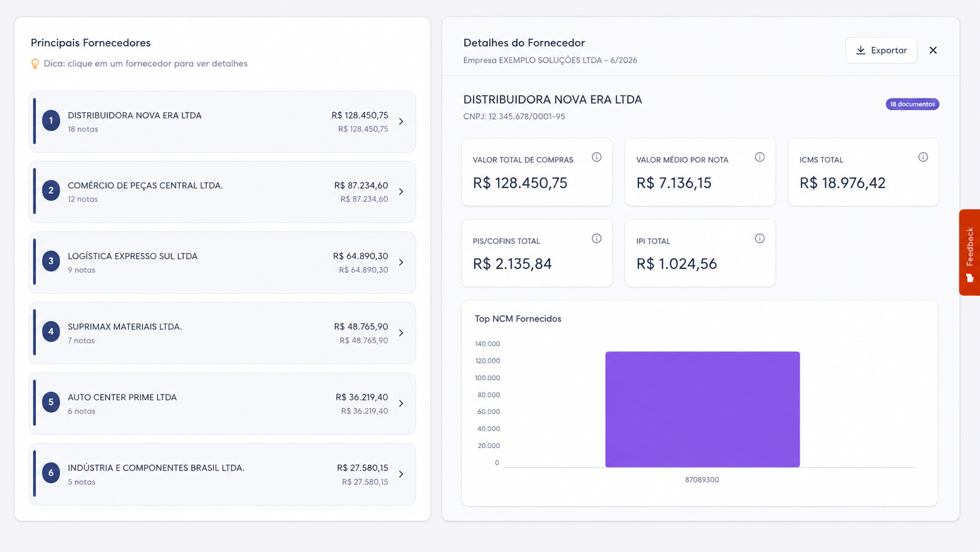Click the purple NCM 87089300 bar
Image resolution: width=980 pixels, height=552 pixels.
tap(702, 409)
